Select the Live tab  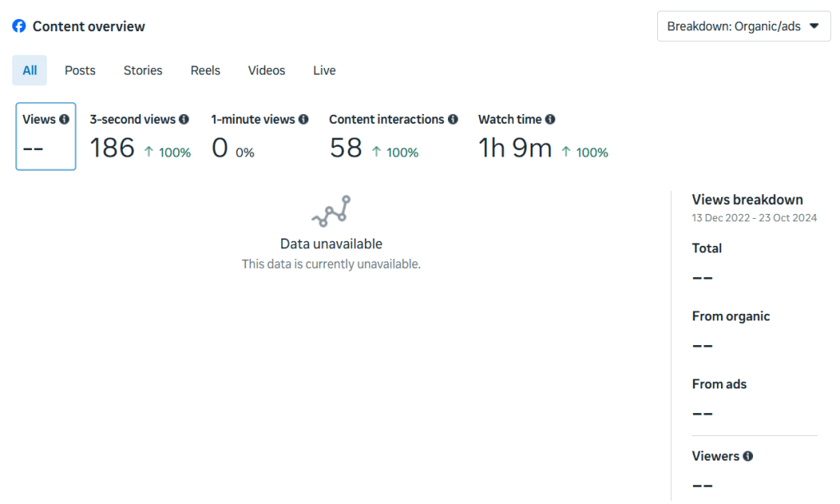point(324,70)
